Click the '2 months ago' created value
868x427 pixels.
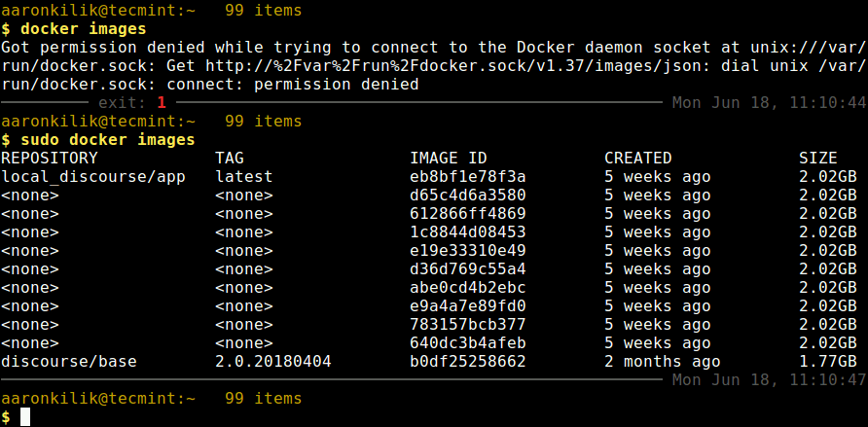663,362
